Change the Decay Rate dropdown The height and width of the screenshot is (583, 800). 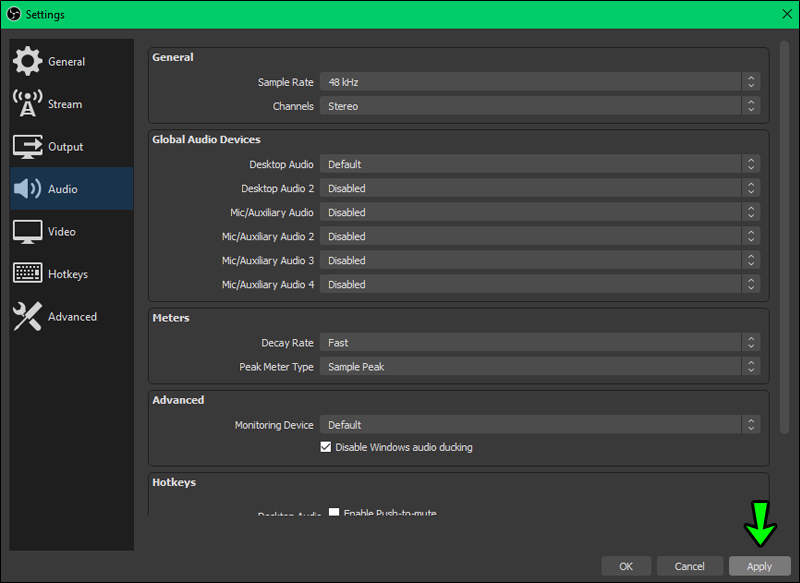click(x=539, y=343)
